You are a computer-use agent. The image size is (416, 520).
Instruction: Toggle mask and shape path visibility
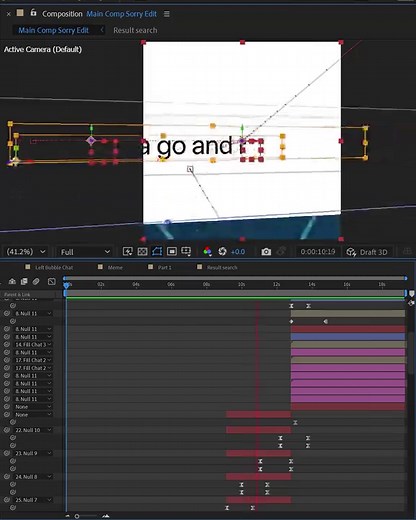(x=157, y=251)
